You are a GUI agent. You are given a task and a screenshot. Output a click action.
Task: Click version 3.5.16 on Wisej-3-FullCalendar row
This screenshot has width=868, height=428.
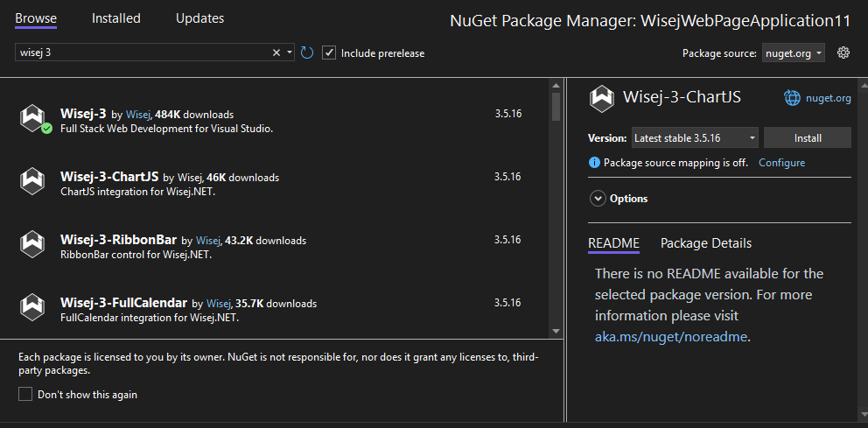[507, 303]
